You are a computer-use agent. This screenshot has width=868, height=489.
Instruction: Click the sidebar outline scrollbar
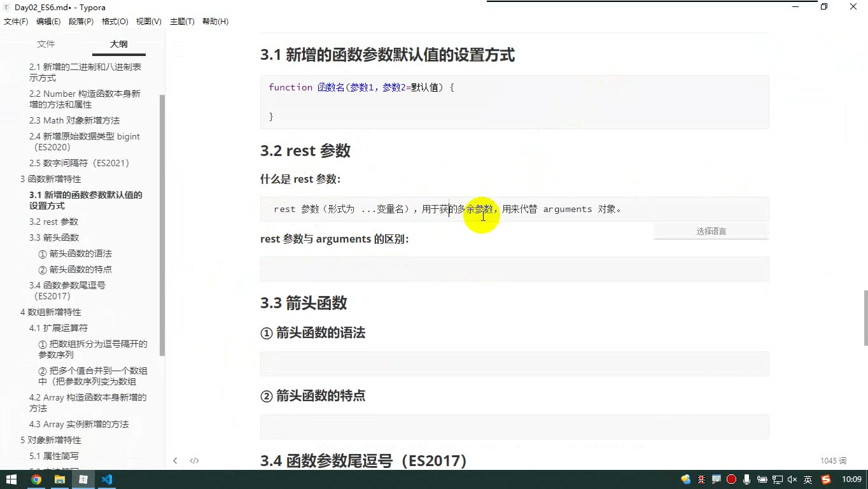162,225
